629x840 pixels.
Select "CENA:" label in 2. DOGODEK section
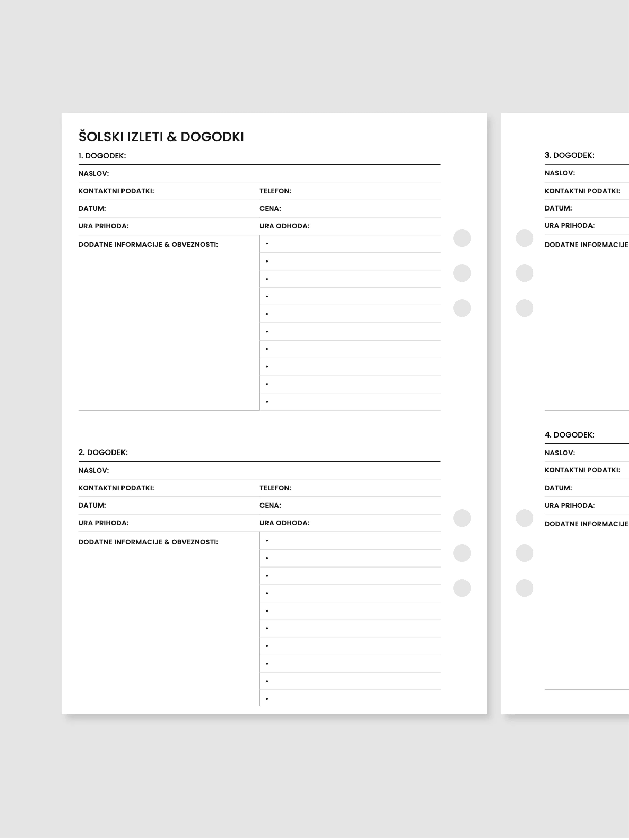[270, 506]
